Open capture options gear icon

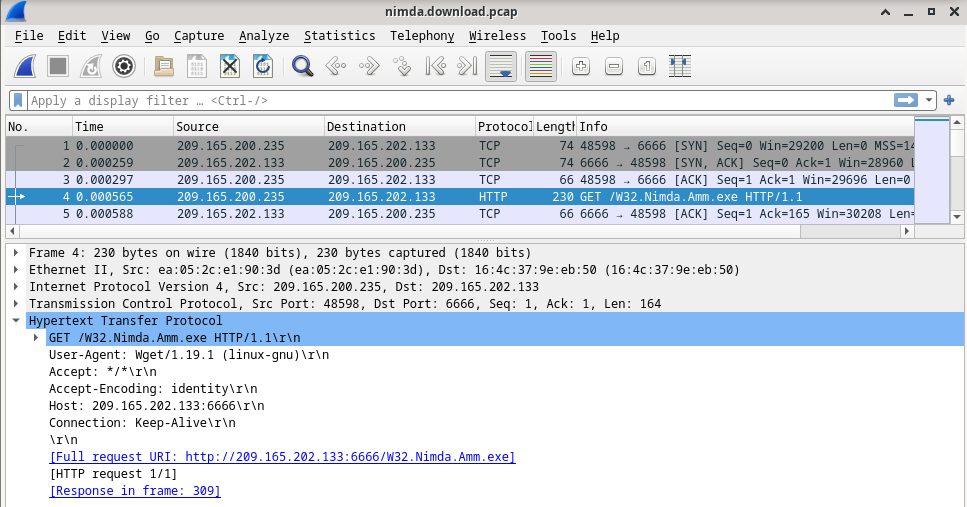(x=124, y=66)
